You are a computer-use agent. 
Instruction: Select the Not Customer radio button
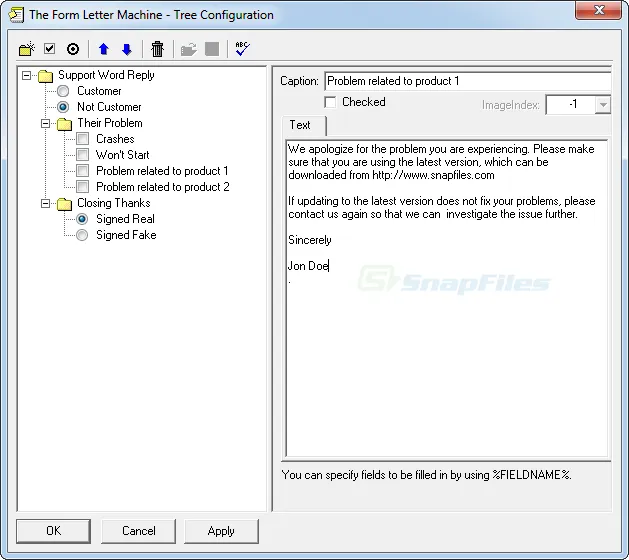[63, 107]
